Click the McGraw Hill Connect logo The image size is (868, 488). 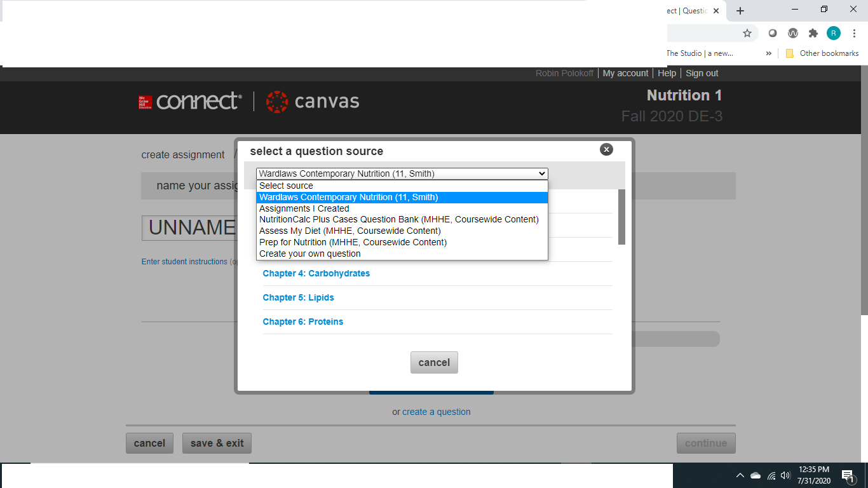click(190, 102)
